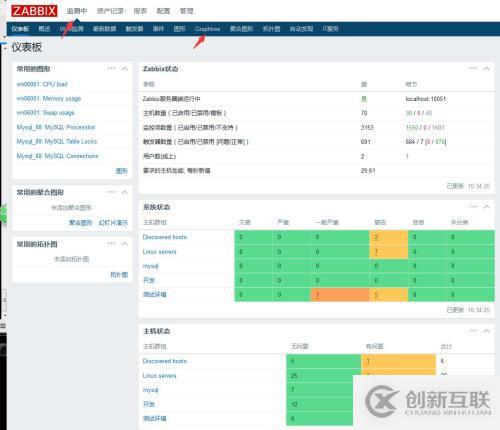Click no-problem count 25 for Linux servers
500x430 pixels.
(x=294, y=376)
